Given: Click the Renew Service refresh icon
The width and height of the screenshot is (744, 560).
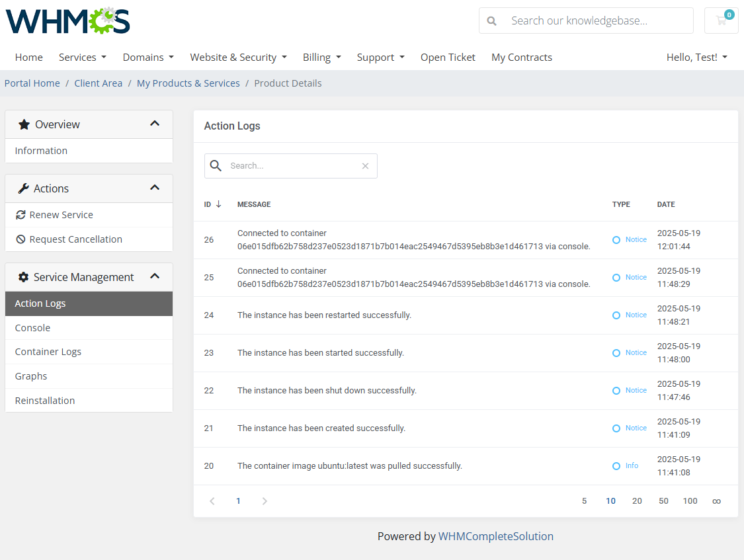Looking at the screenshot, I should (21, 215).
